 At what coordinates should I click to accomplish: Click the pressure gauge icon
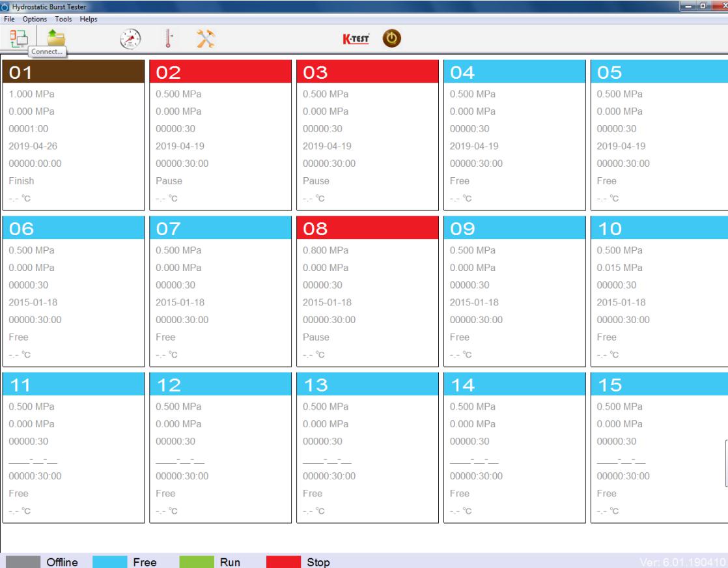[x=130, y=39]
